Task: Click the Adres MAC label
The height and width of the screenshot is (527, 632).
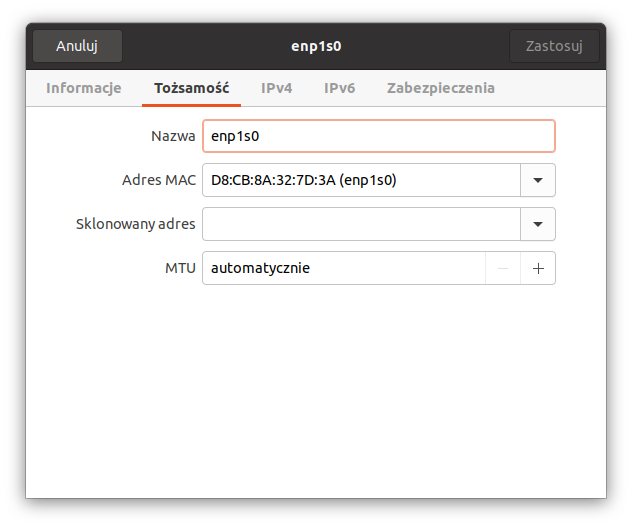Action: (x=159, y=180)
